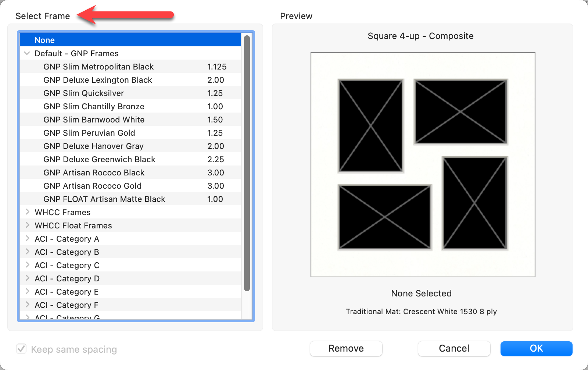Select GNP Slim Barnwood White frame
The image size is (588, 370).
coord(94,120)
